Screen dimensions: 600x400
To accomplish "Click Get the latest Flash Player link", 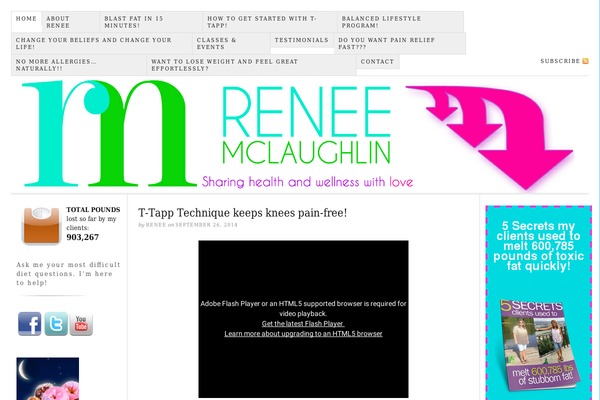I will (x=303, y=323).
